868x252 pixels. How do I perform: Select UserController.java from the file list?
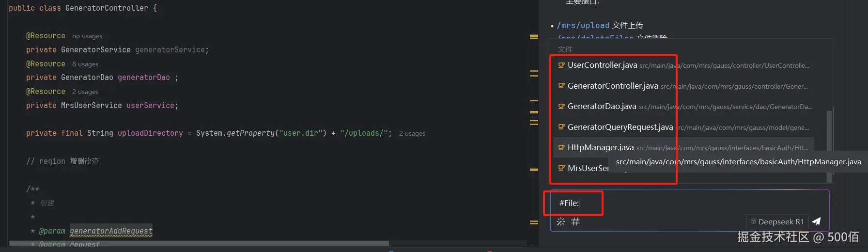(x=684, y=65)
